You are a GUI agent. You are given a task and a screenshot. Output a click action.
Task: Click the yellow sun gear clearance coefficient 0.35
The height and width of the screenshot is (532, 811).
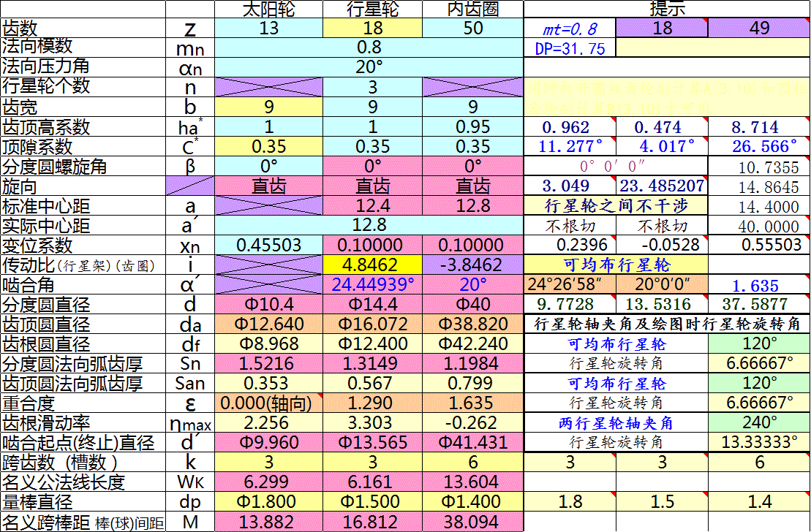(268, 146)
